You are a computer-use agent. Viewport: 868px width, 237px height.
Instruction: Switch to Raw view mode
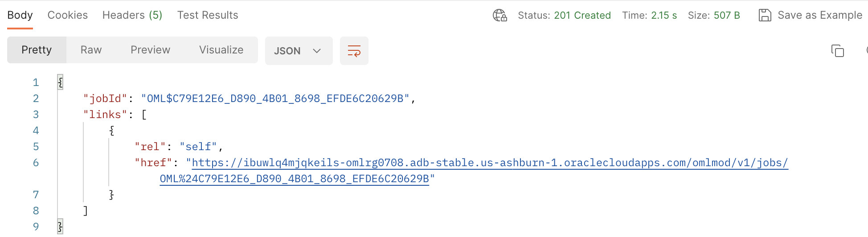(x=91, y=50)
